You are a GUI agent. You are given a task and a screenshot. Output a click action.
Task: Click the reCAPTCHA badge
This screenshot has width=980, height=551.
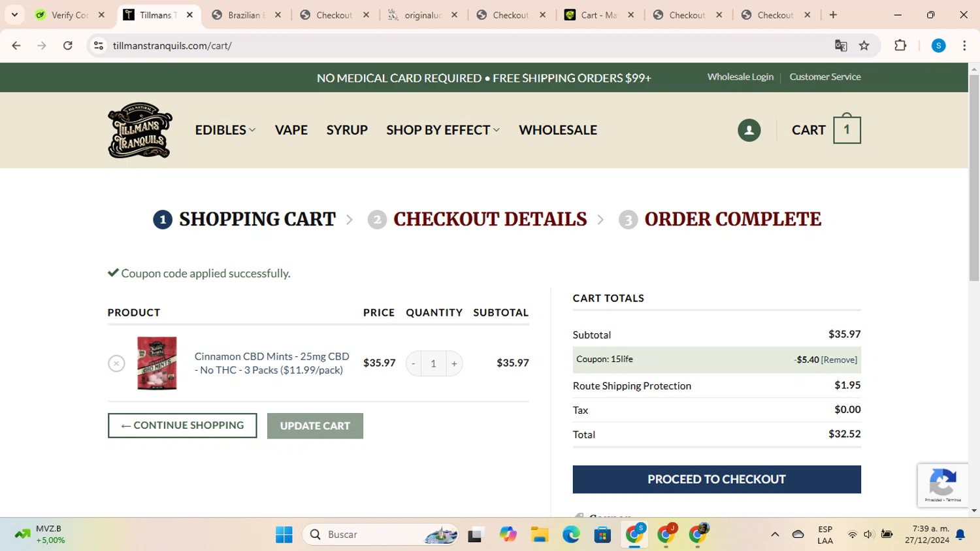[942, 485]
